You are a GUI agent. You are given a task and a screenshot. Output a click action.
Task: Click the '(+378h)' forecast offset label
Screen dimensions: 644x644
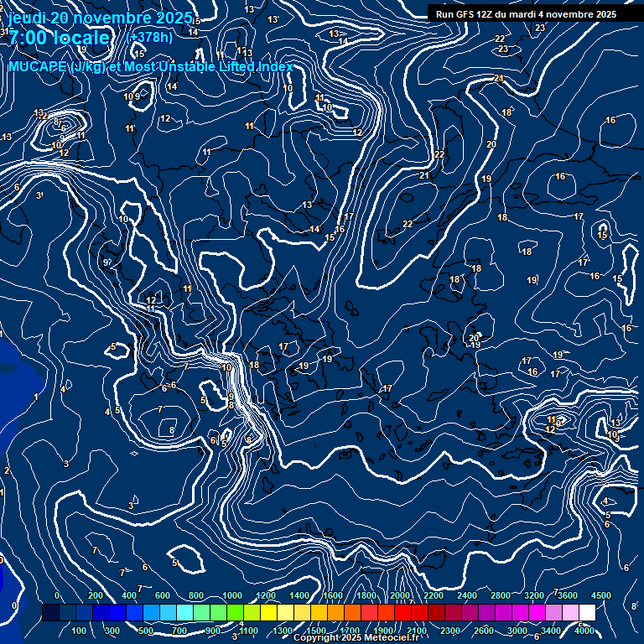click(x=148, y=37)
